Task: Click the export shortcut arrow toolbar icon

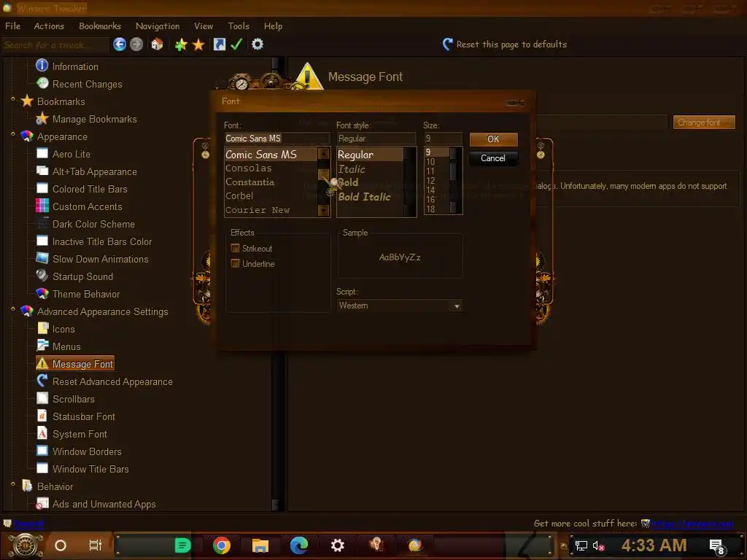Action: pos(219,44)
